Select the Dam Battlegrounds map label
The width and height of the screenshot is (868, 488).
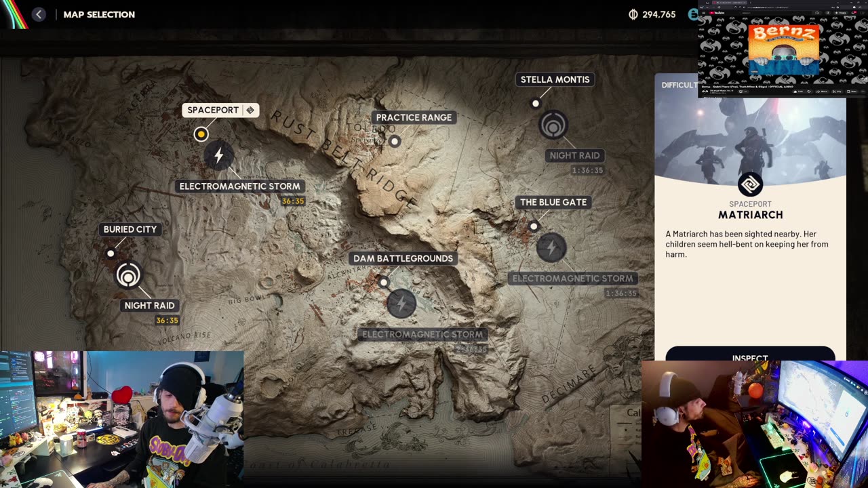click(x=403, y=258)
